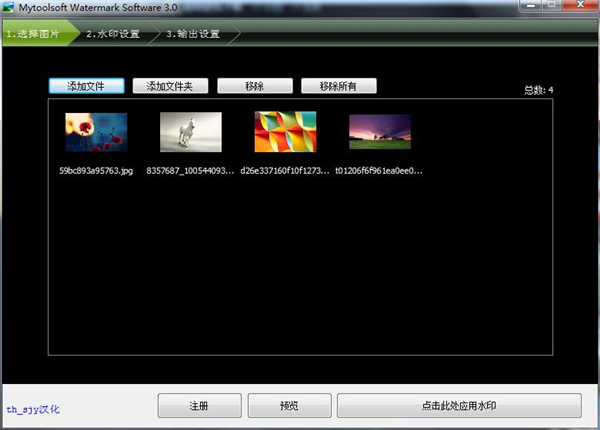The image size is (600, 430).
Task: Click the filename starting with d26e337160f
Action: coord(285,170)
